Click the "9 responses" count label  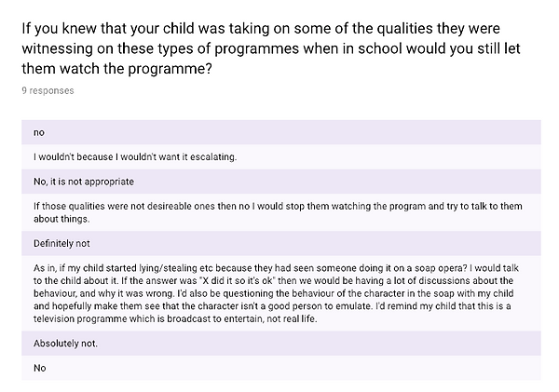48,90
